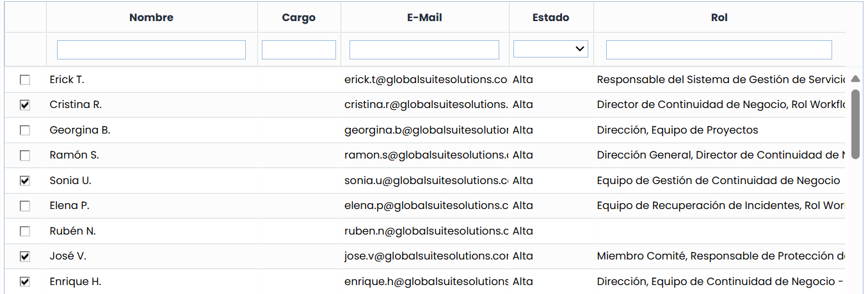Tick the checkbox for Ramón S.
The width and height of the screenshot is (868, 294).
25,155
